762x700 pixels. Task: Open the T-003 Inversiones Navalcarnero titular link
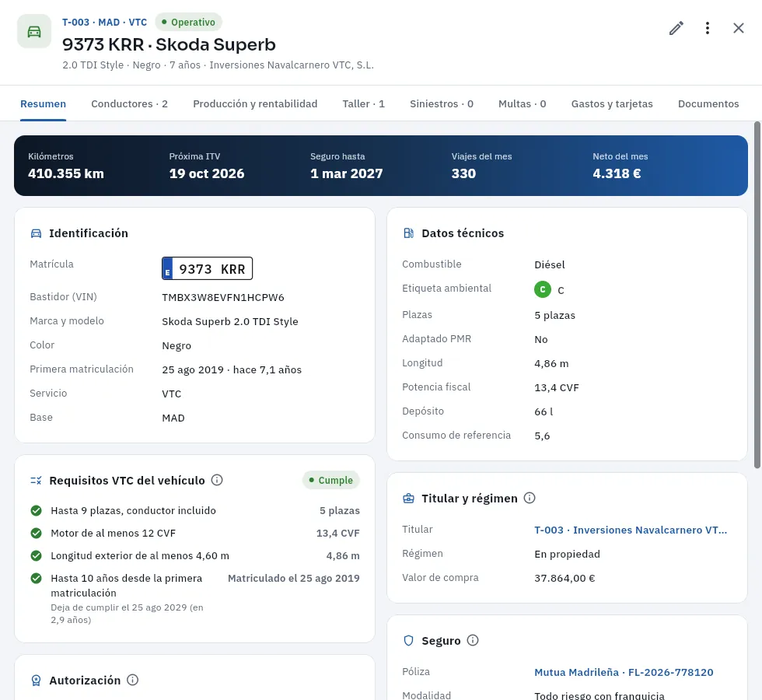(631, 530)
